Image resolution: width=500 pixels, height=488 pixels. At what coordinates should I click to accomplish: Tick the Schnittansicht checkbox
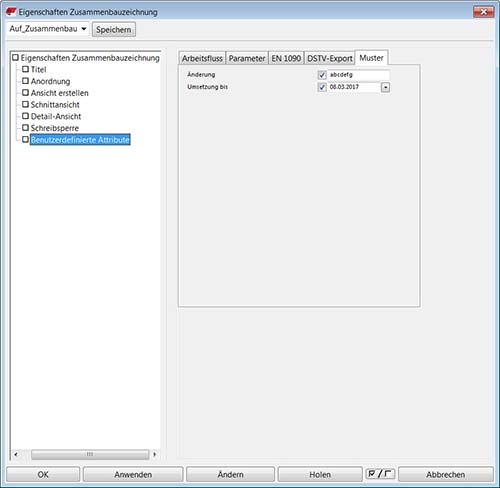tap(25, 104)
